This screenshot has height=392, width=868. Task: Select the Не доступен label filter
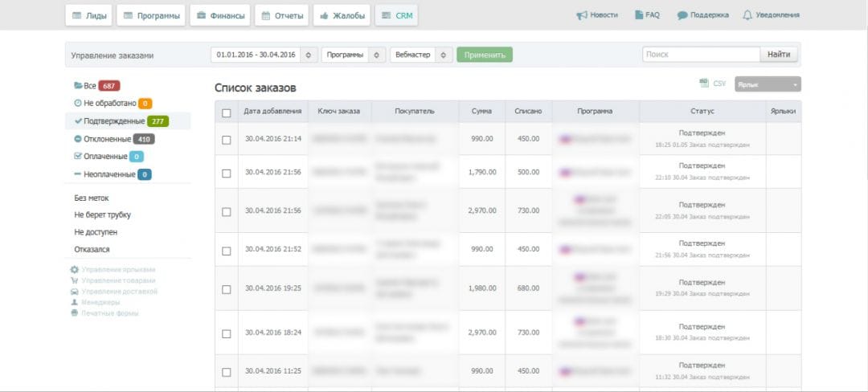click(96, 232)
